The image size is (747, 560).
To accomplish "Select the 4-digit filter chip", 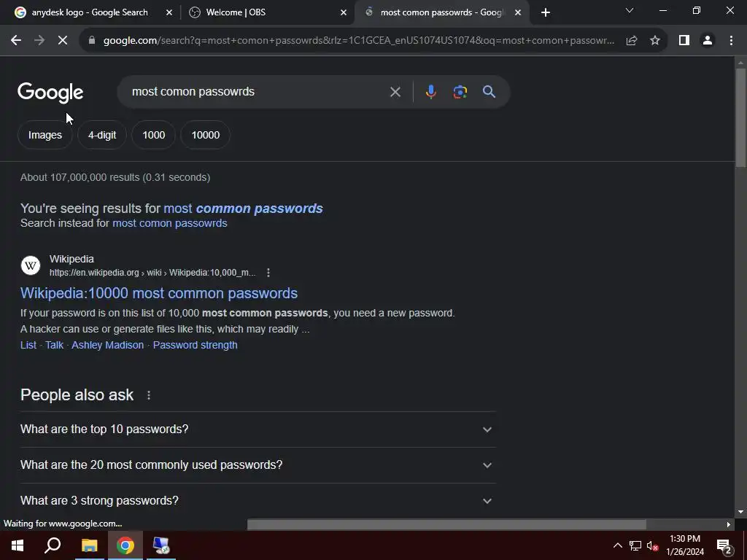I will [x=102, y=135].
